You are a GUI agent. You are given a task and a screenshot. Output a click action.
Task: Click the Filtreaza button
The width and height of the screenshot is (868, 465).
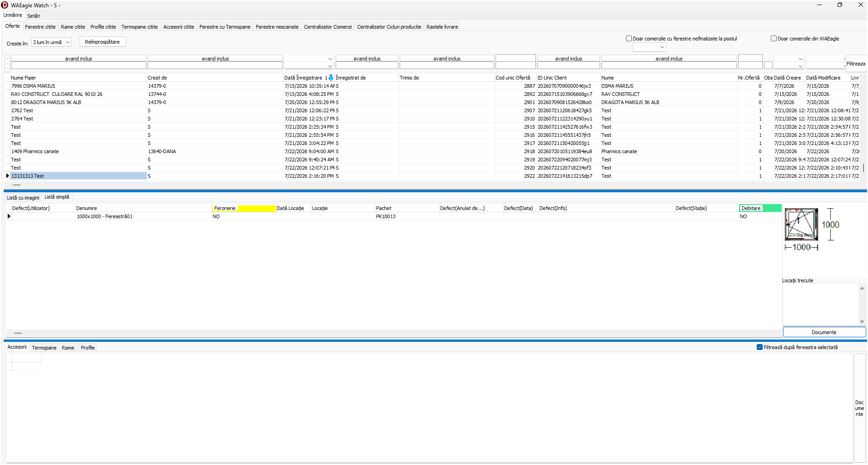pos(856,64)
